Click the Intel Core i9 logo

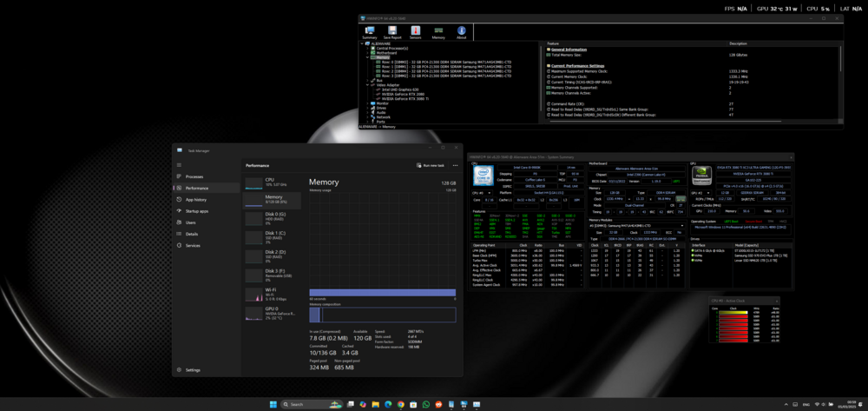click(482, 177)
